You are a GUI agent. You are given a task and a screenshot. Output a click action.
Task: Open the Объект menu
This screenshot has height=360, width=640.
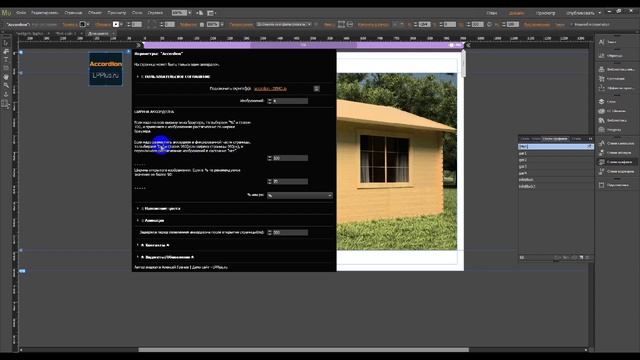coord(95,13)
